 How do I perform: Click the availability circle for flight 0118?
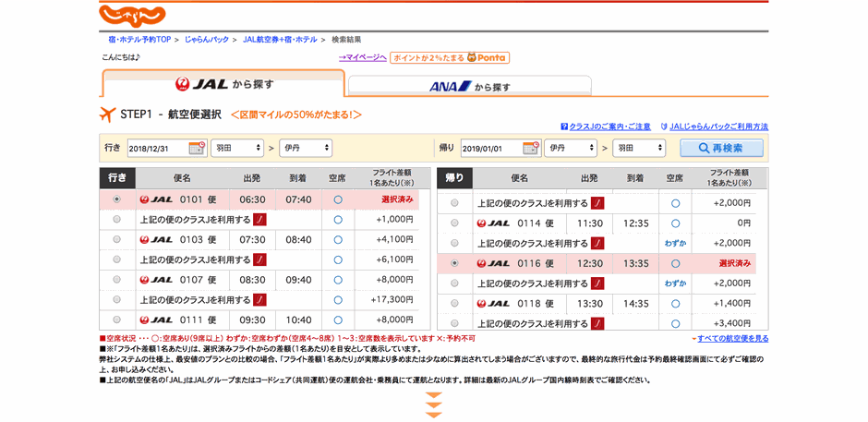[x=675, y=304]
